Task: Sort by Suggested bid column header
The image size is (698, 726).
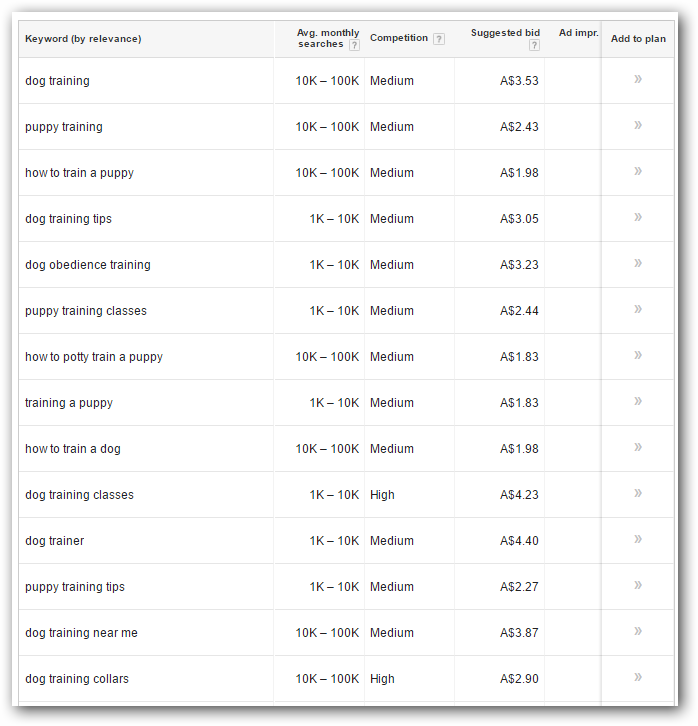Action: pos(505,33)
